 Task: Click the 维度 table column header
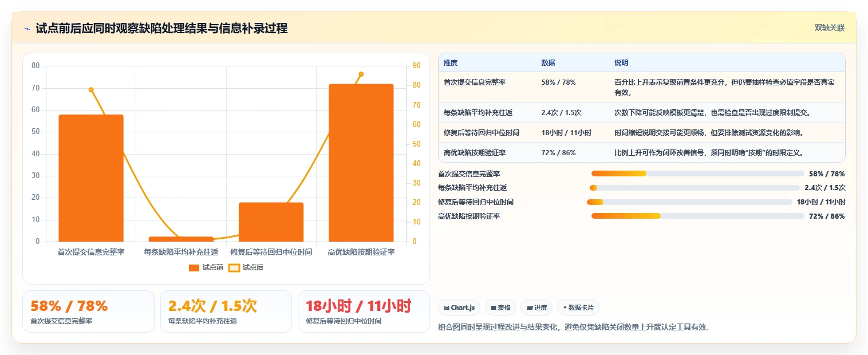click(451, 62)
